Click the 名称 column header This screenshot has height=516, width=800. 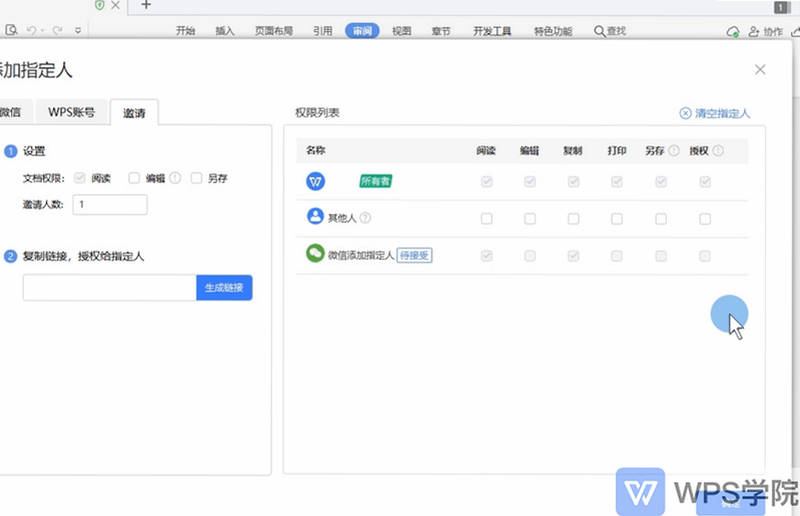[x=315, y=150]
